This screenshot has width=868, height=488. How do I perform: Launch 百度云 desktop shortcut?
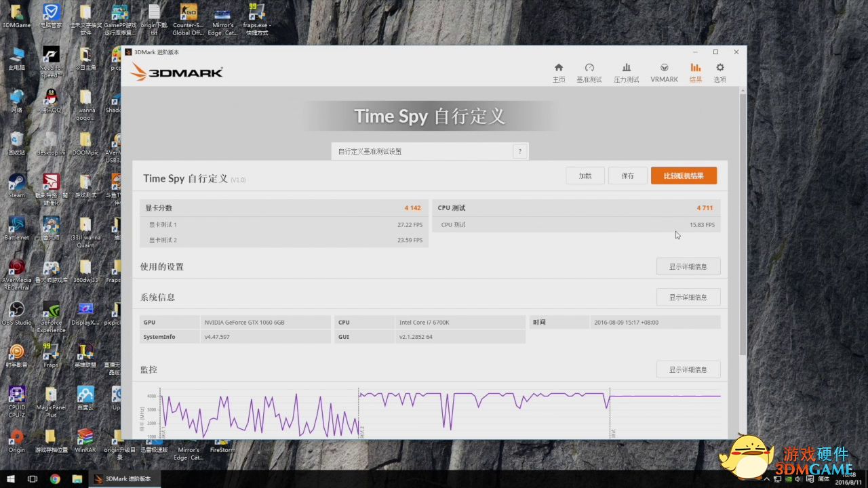[85, 397]
